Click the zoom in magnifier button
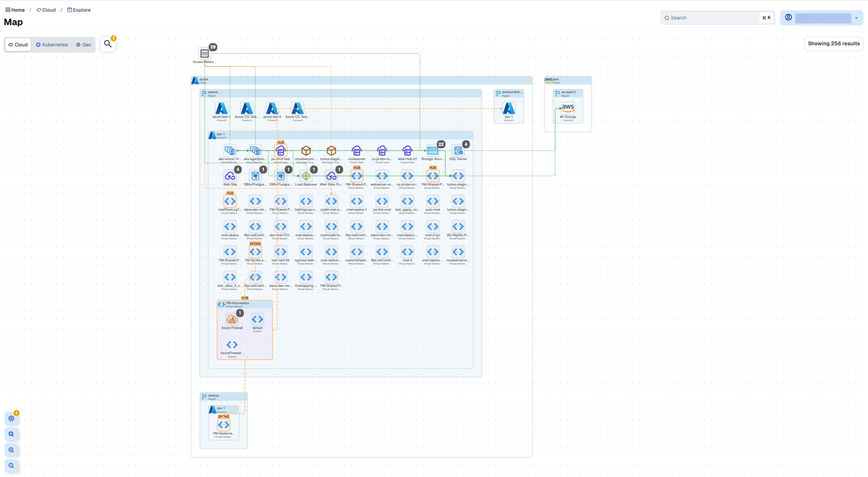The width and height of the screenshot is (868, 477). [x=11, y=450]
